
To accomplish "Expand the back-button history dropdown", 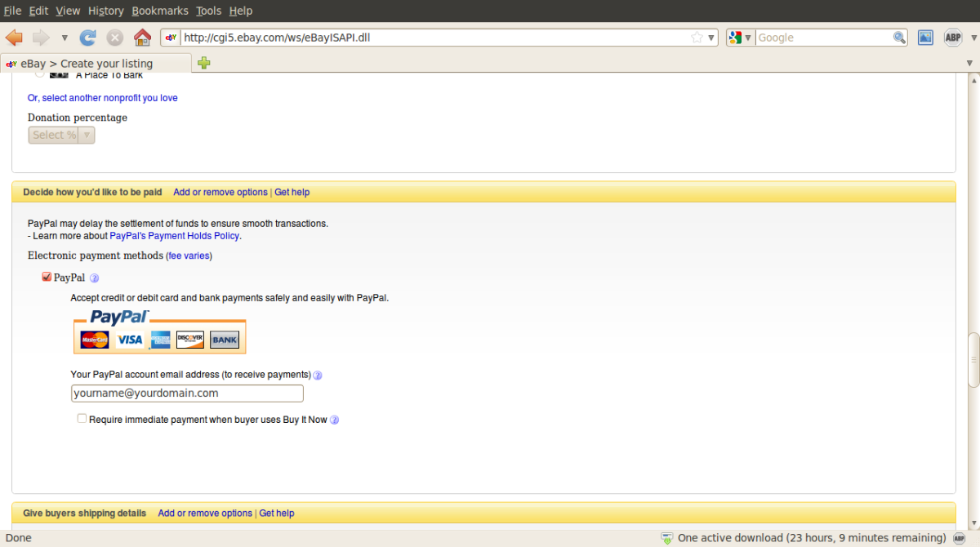I will (x=63, y=37).
